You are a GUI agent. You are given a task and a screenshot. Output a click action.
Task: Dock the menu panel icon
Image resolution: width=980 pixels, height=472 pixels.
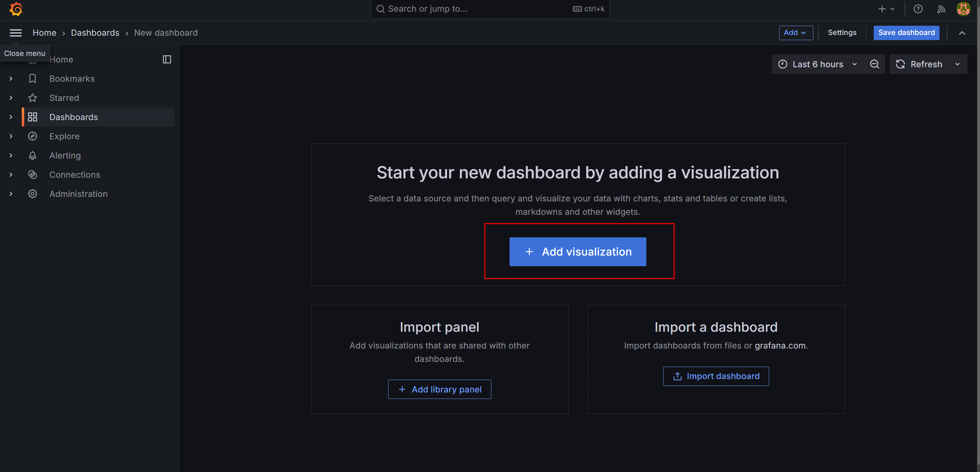167,59
